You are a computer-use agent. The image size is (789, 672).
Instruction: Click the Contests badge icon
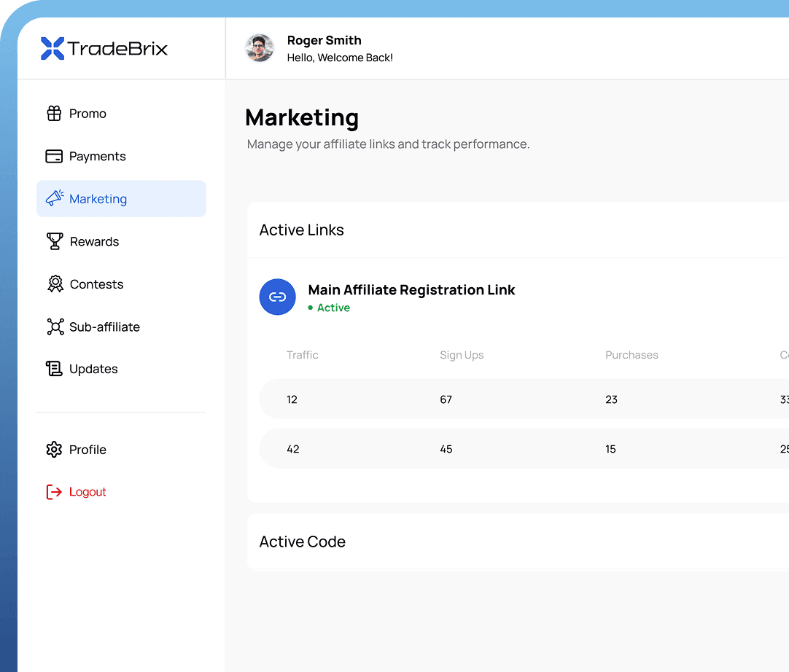[x=55, y=284]
